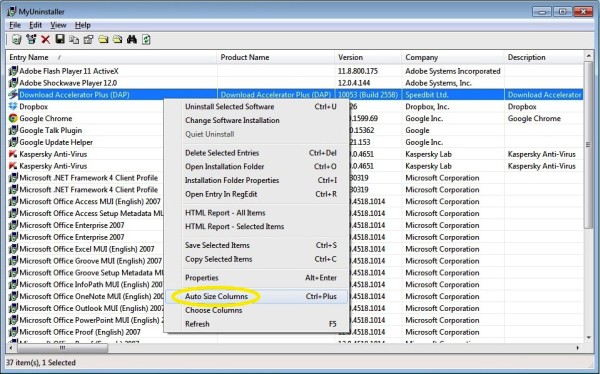The height and width of the screenshot is (374, 600).
Task: Sort by the Description column header
Action: (544, 57)
